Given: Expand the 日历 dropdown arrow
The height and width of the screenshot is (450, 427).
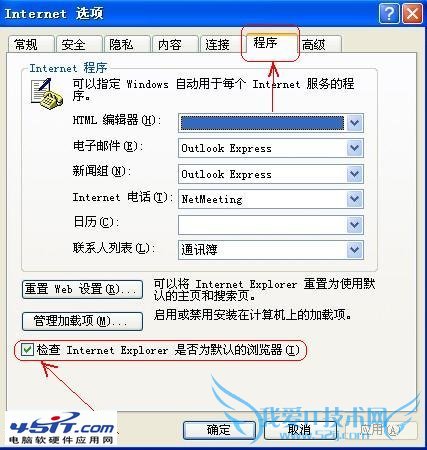Looking at the screenshot, I should pyautogui.click(x=355, y=225).
